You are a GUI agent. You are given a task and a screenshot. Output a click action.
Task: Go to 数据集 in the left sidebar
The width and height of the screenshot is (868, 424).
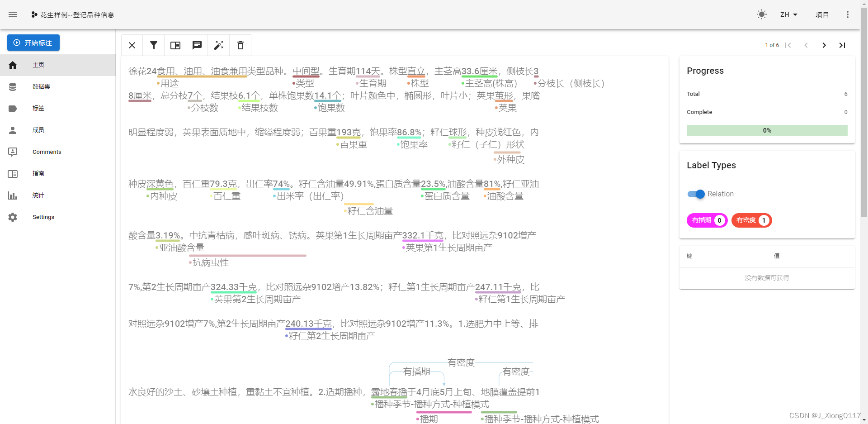pos(41,86)
